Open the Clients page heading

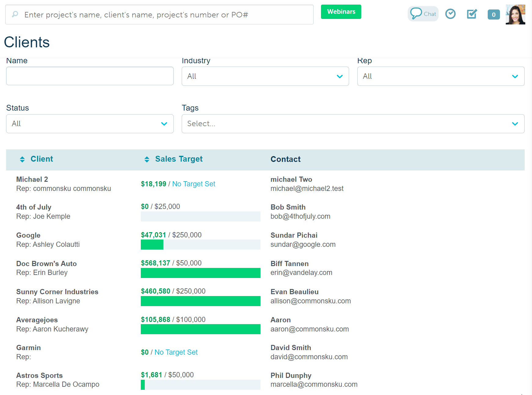27,42
